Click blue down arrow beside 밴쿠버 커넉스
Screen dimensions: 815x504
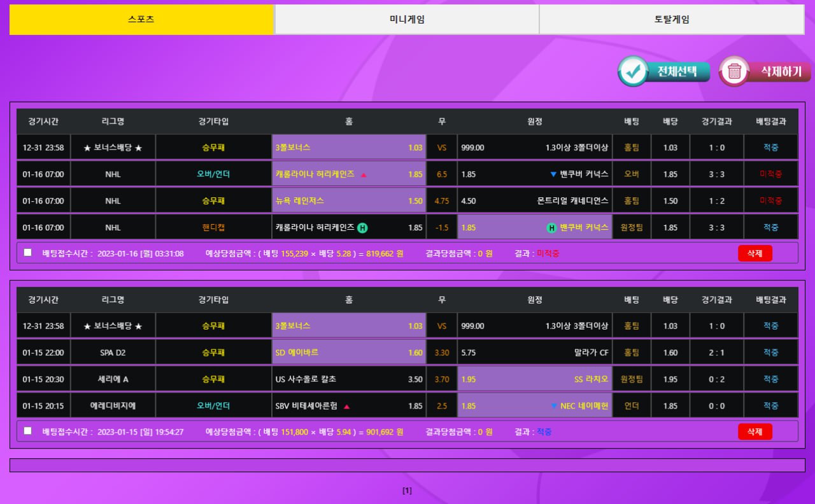coord(553,174)
